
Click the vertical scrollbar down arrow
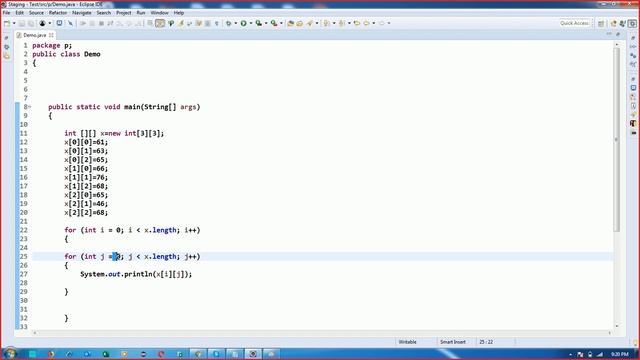coord(616,326)
